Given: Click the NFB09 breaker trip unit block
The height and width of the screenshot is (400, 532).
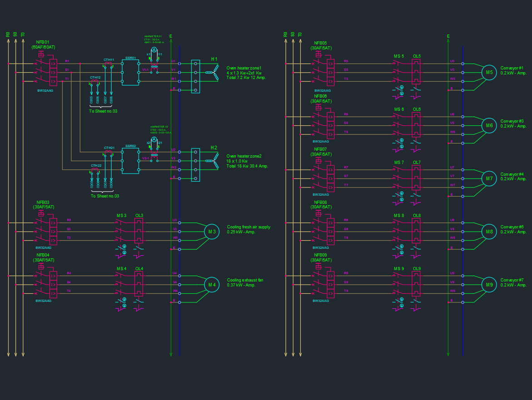Looking at the screenshot, I should tap(331, 285).
